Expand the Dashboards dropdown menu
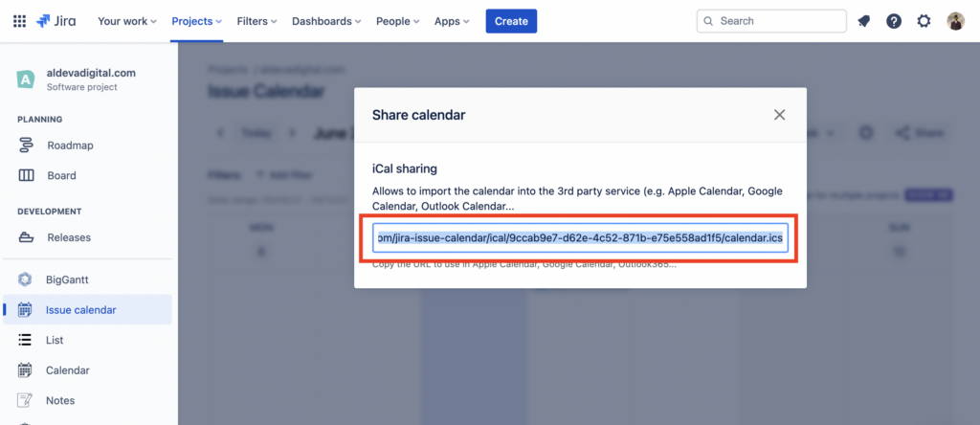 click(x=326, y=21)
